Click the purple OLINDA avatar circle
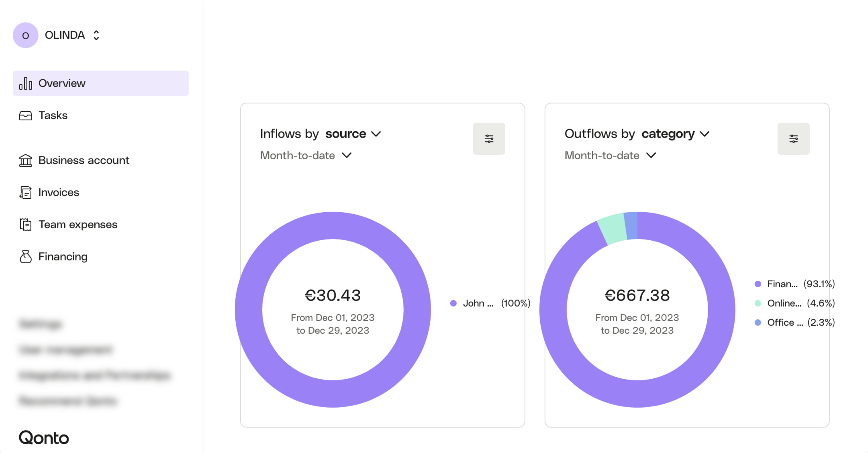This screenshot has width=868, height=453. click(25, 35)
